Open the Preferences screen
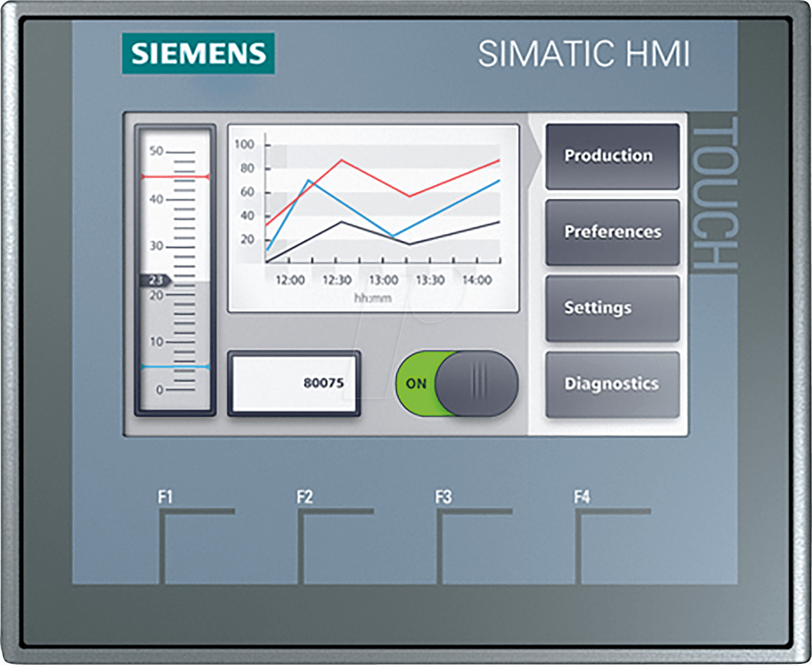The height and width of the screenshot is (665, 812). (x=612, y=232)
